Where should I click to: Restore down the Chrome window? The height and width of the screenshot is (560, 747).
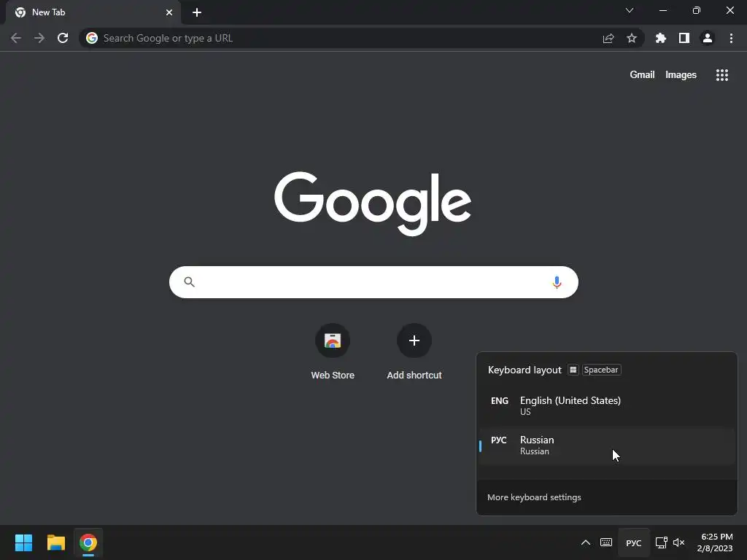click(x=697, y=10)
